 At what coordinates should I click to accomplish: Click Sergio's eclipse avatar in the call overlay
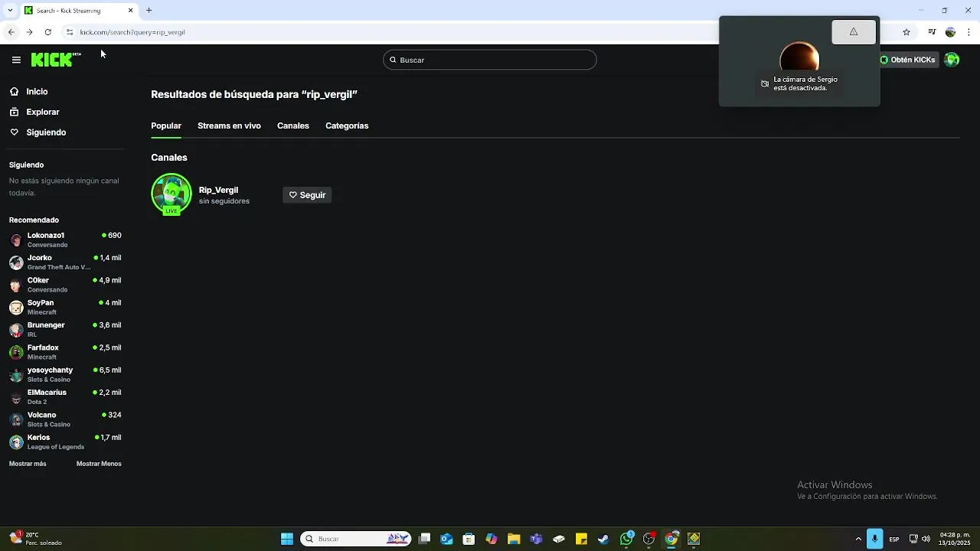799,58
